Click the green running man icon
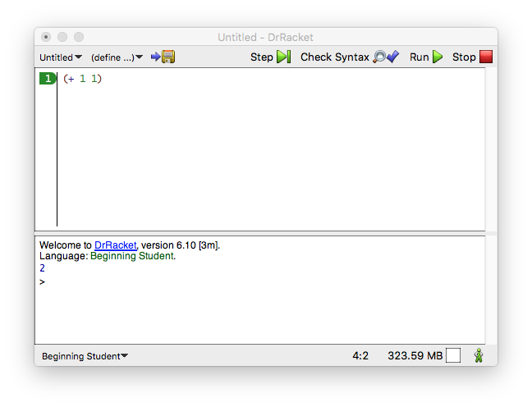532x407 pixels. click(478, 355)
